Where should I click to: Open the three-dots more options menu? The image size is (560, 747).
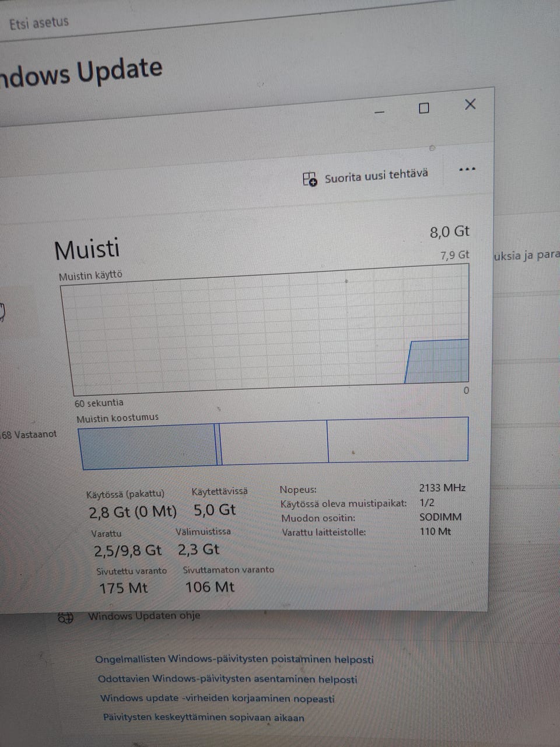tap(467, 169)
